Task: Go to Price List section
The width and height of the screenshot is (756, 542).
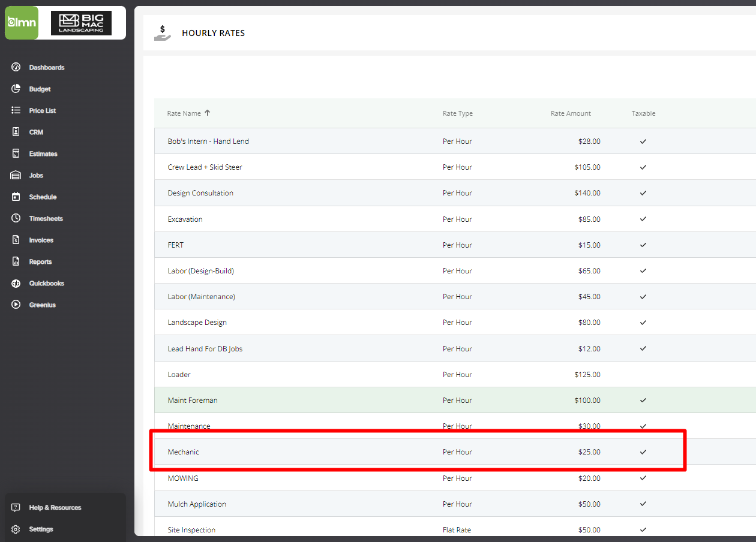Action: point(43,110)
